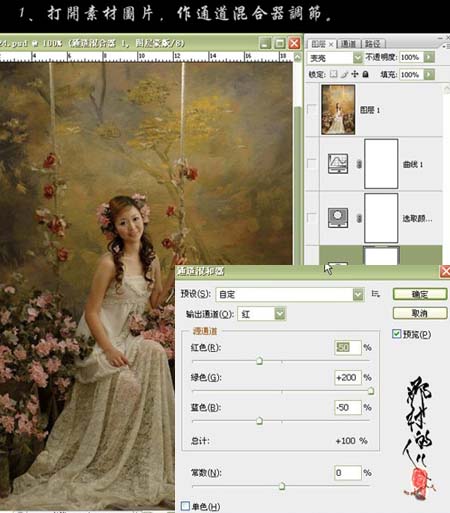
Task: Click the lock transparent pixels icon
Action: coord(333,74)
